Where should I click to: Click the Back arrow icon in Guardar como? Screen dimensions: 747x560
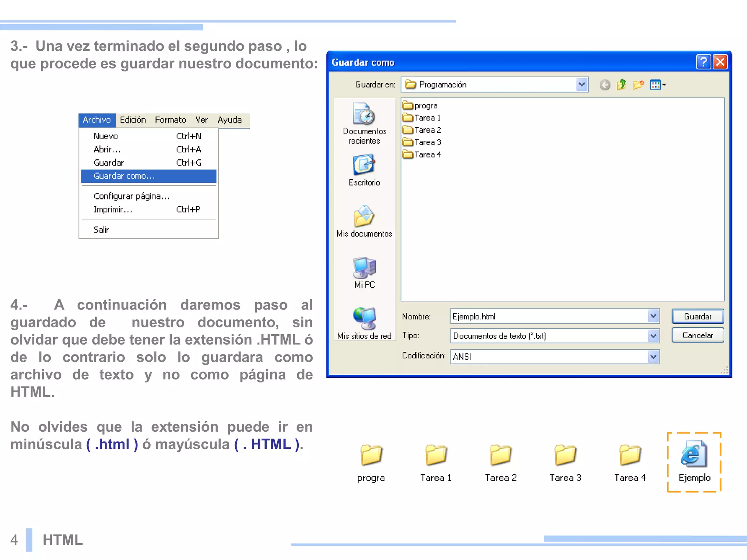click(605, 85)
